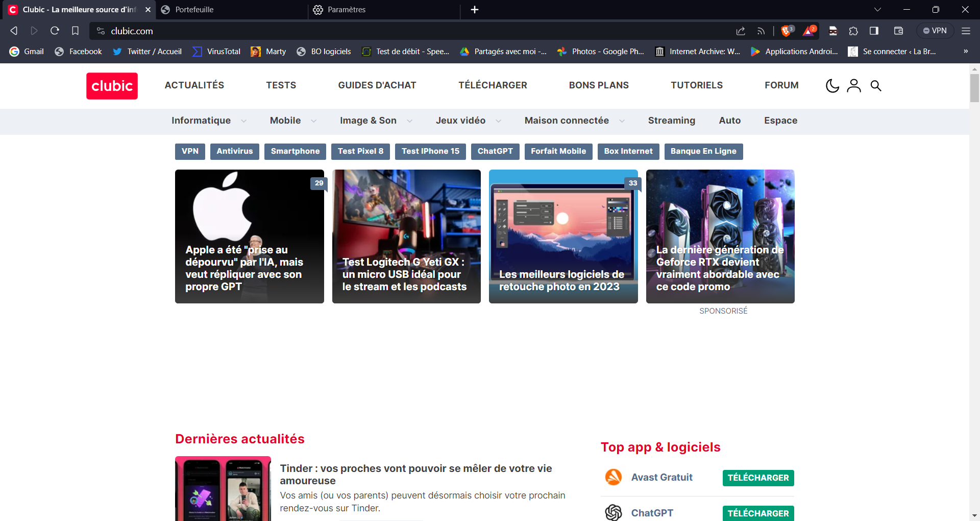The height and width of the screenshot is (521, 980).
Task: Open the RSS feed icon in toolbar
Action: click(x=761, y=31)
